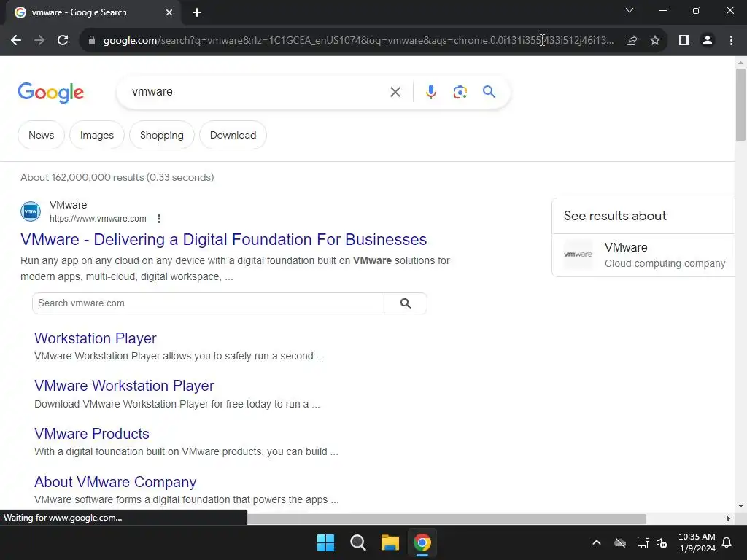
Task: Click the vertical scrollbar thumb
Action: click(740, 105)
